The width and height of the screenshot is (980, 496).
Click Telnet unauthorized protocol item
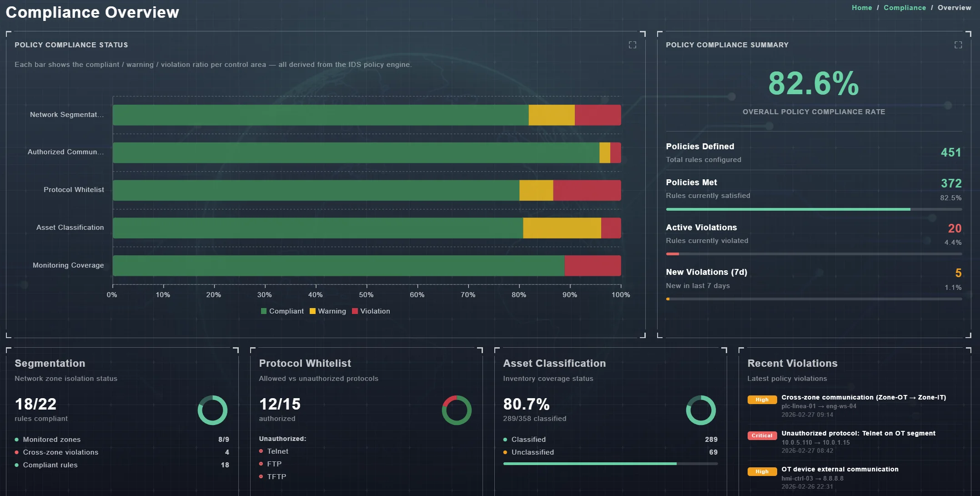pyautogui.click(x=274, y=451)
